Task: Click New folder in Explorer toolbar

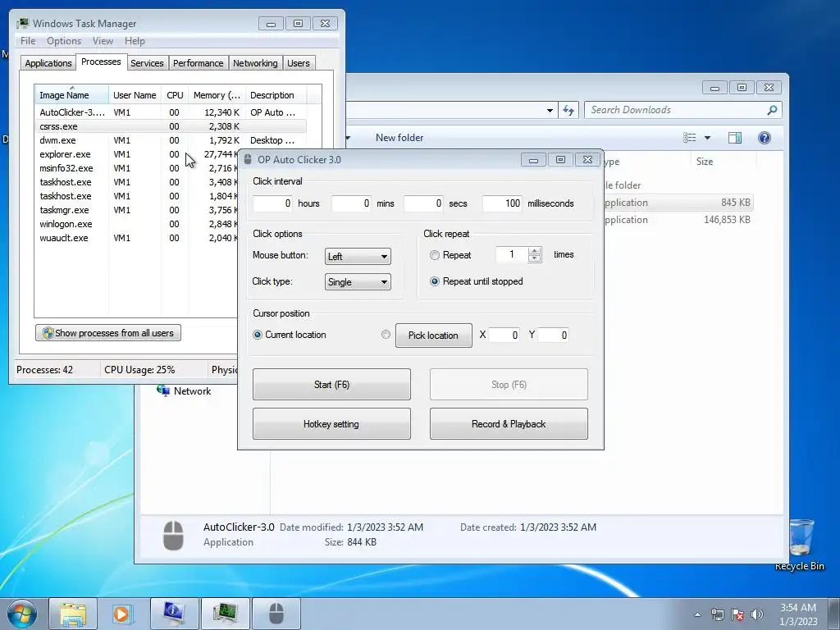Action: pos(399,138)
